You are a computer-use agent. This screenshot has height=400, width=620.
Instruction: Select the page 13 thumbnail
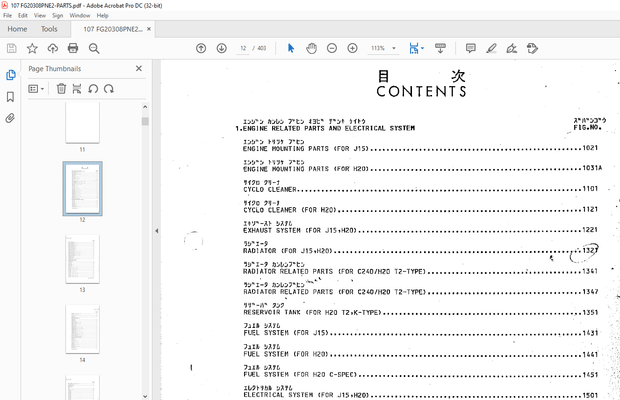tap(82, 259)
